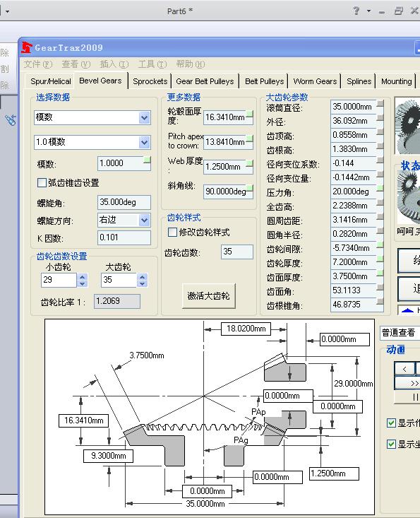Viewport: 420px width, 518px height.
Task: Open the 工具(T) menu
Action: point(152,64)
